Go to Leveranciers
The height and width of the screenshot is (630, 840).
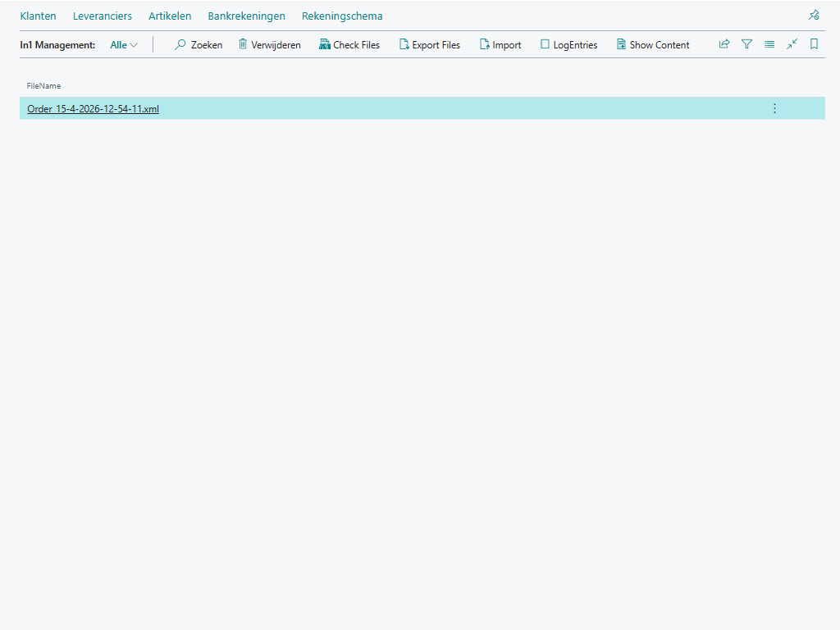103,16
